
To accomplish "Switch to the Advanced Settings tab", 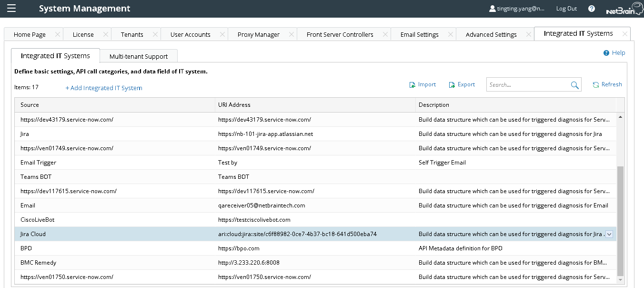I will pyautogui.click(x=491, y=34).
